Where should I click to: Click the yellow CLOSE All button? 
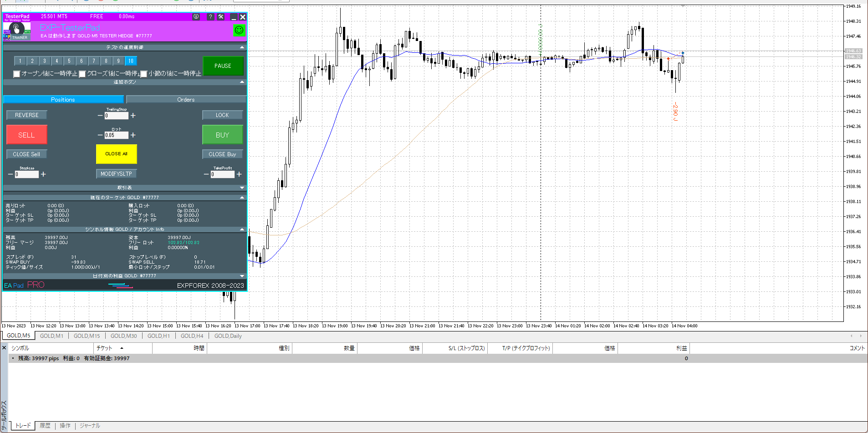click(116, 154)
